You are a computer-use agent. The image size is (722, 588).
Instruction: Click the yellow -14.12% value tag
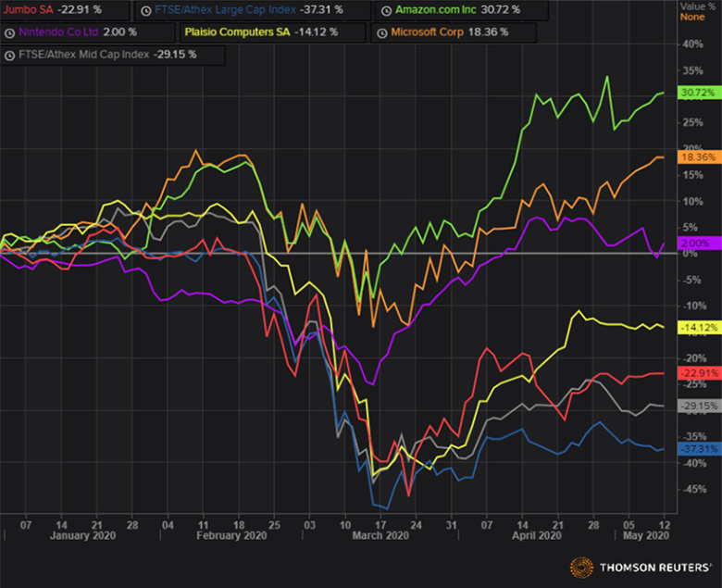(x=699, y=328)
